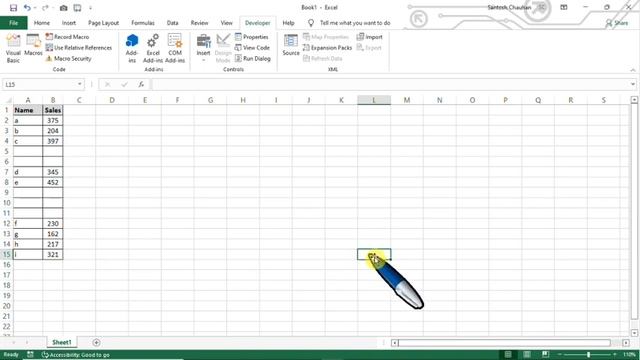Open Macro Security settings
The width and height of the screenshot is (640, 360).
[x=69, y=59]
